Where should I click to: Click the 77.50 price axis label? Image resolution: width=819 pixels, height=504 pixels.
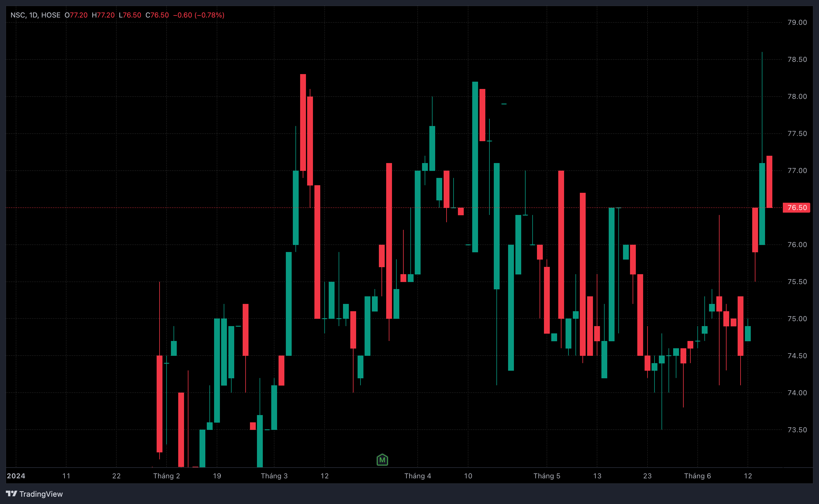[x=797, y=133]
